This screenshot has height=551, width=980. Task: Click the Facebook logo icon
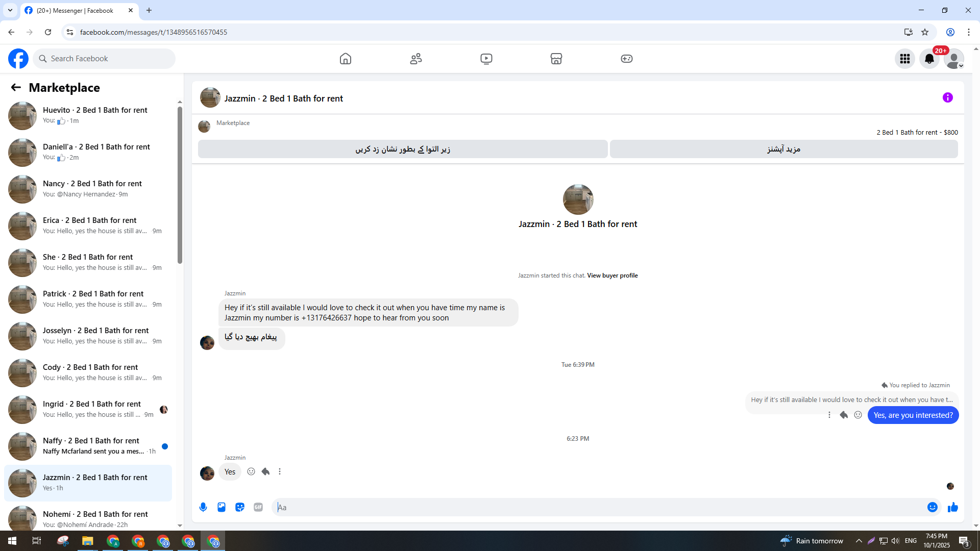(18, 59)
